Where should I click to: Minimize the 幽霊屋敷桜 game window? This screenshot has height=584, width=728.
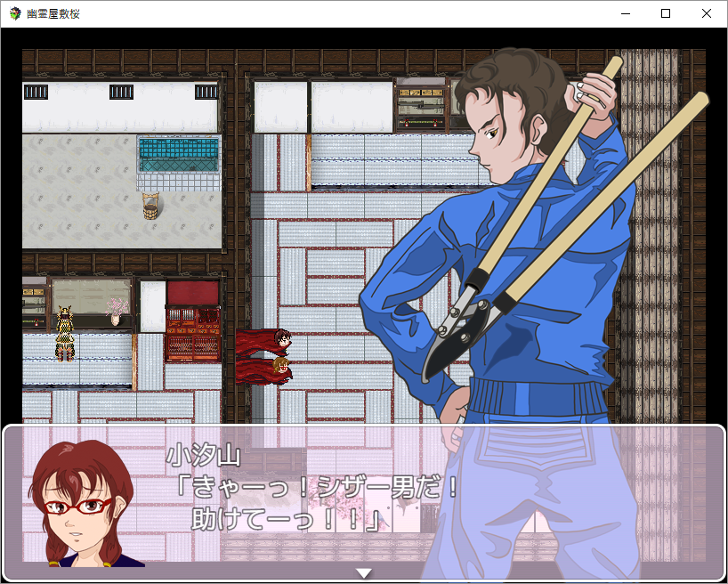pos(626,14)
